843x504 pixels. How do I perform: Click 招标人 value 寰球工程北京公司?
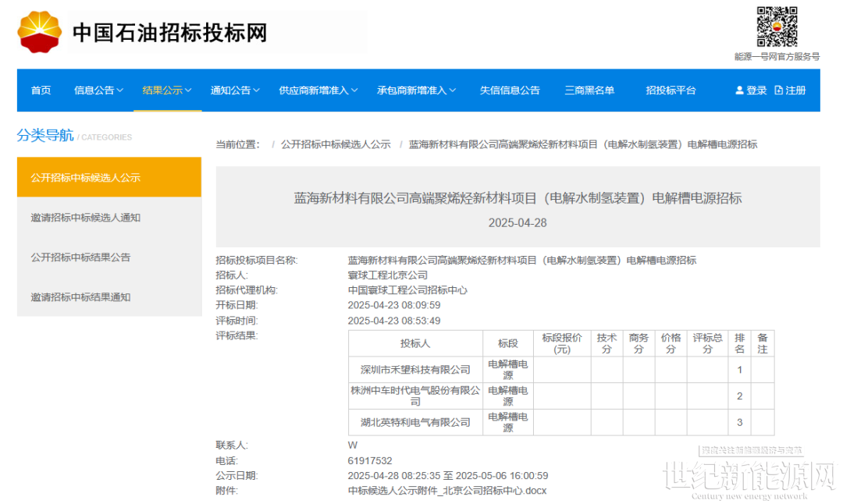click(x=388, y=275)
